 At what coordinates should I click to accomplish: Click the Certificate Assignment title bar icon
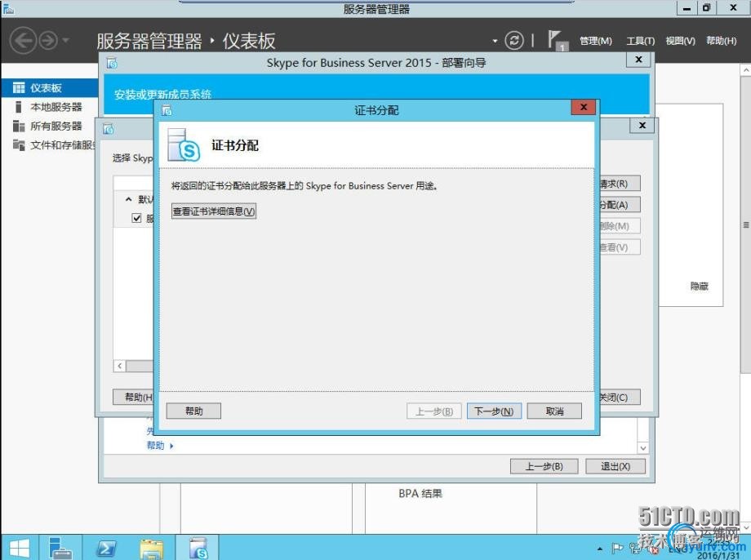167,111
